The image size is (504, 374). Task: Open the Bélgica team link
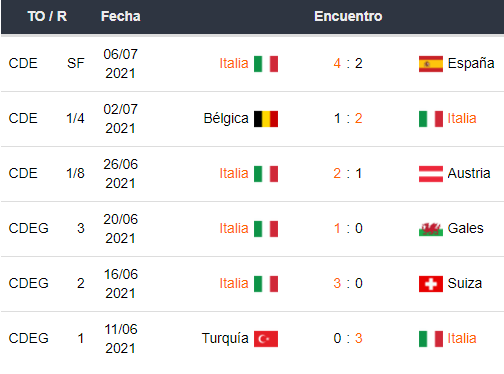tap(226, 119)
